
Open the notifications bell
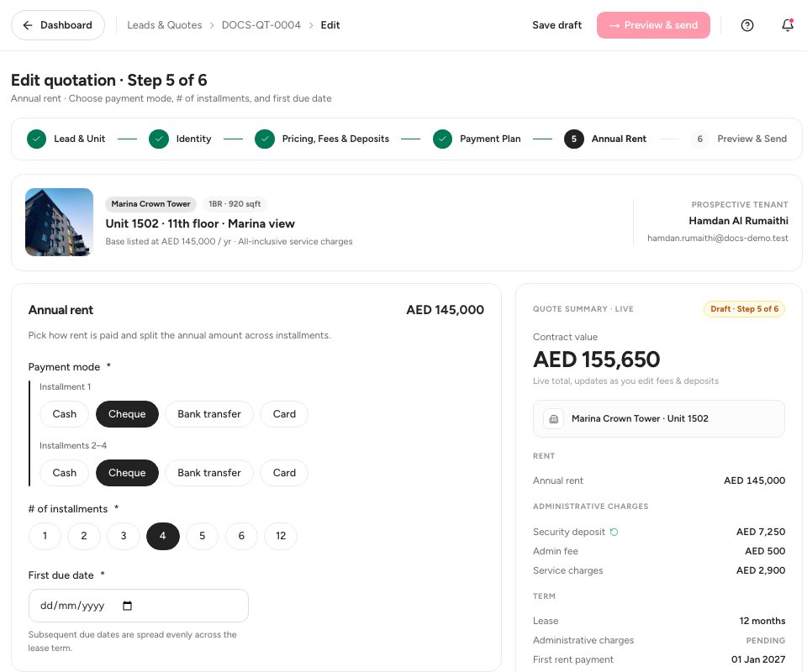[788, 25]
